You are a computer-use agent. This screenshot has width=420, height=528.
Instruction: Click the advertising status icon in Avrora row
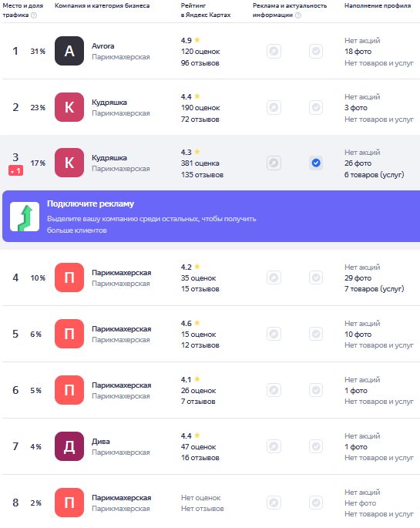click(x=274, y=51)
